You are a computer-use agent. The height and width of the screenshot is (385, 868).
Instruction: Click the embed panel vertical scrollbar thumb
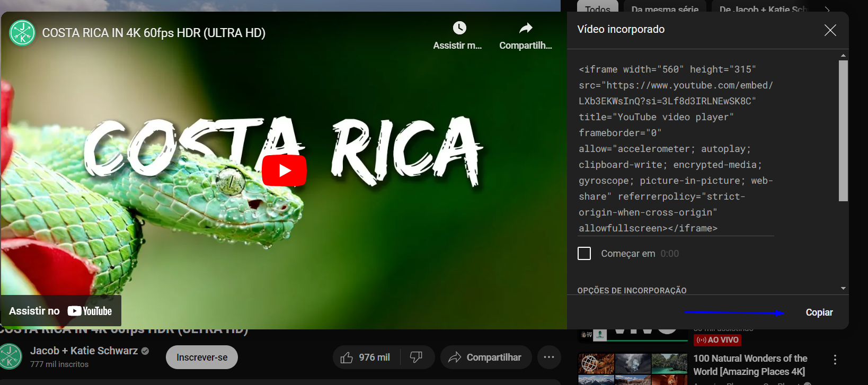click(843, 130)
